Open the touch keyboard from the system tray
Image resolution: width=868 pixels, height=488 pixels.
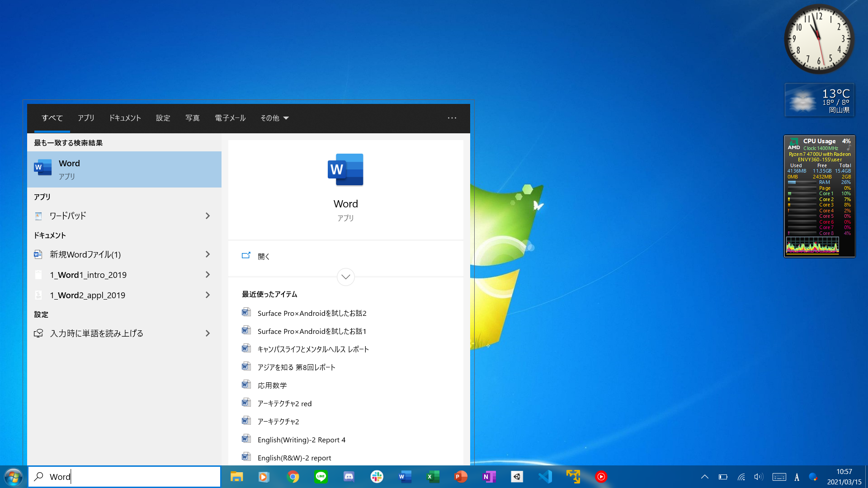(778, 476)
